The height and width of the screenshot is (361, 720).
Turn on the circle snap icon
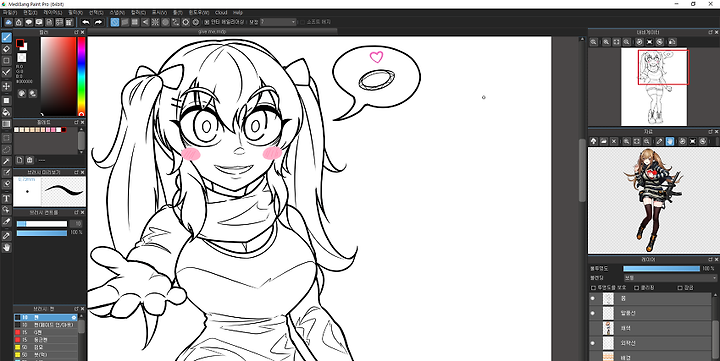tap(165, 22)
